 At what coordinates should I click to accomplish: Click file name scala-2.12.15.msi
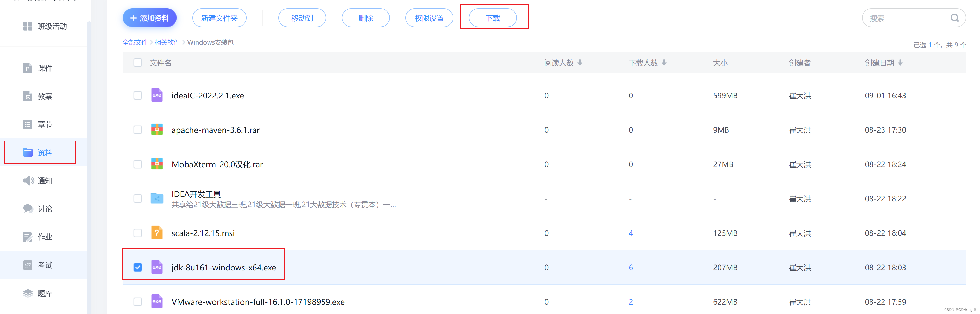click(203, 233)
